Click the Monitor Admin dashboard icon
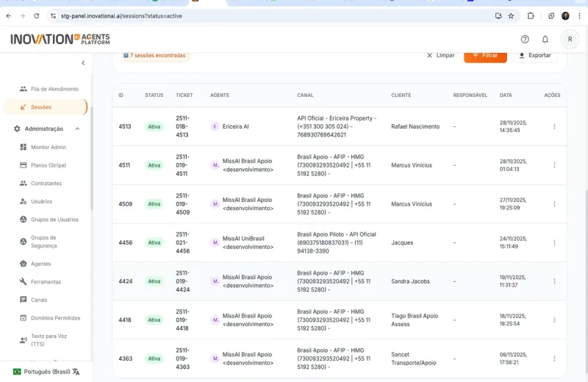The width and height of the screenshot is (588, 382). point(24,147)
